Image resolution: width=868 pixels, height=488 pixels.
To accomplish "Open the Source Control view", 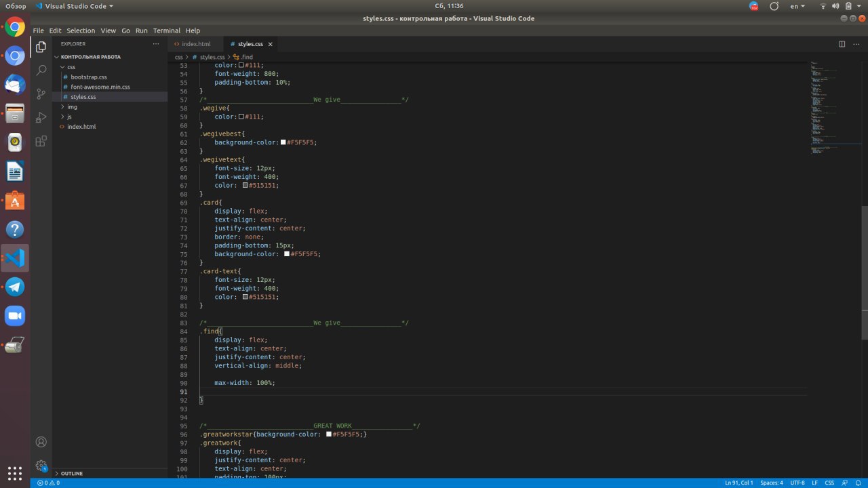I will (41, 94).
